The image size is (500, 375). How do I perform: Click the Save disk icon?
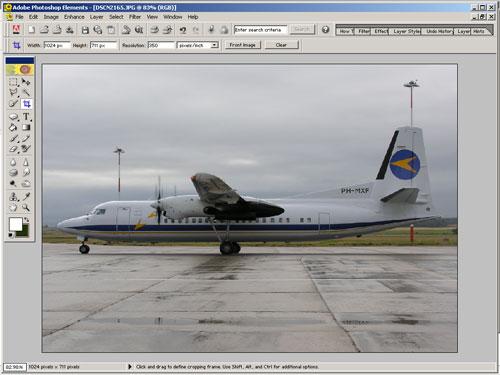[x=85, y=30]
